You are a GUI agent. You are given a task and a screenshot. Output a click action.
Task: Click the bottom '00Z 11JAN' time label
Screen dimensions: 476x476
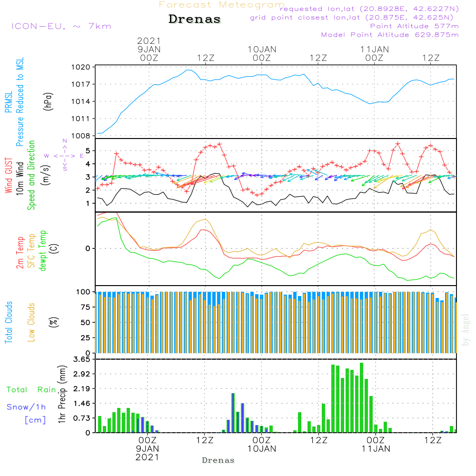pyautogui.click(x=376, y=445)
